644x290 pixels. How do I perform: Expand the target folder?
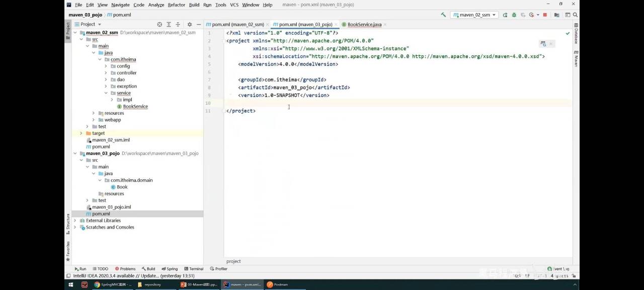(x=82, y=133)
